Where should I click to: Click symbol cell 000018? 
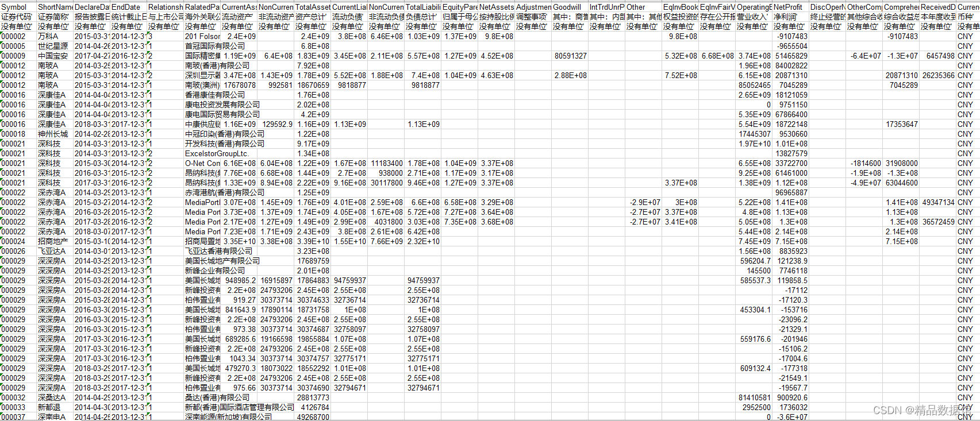18,134
